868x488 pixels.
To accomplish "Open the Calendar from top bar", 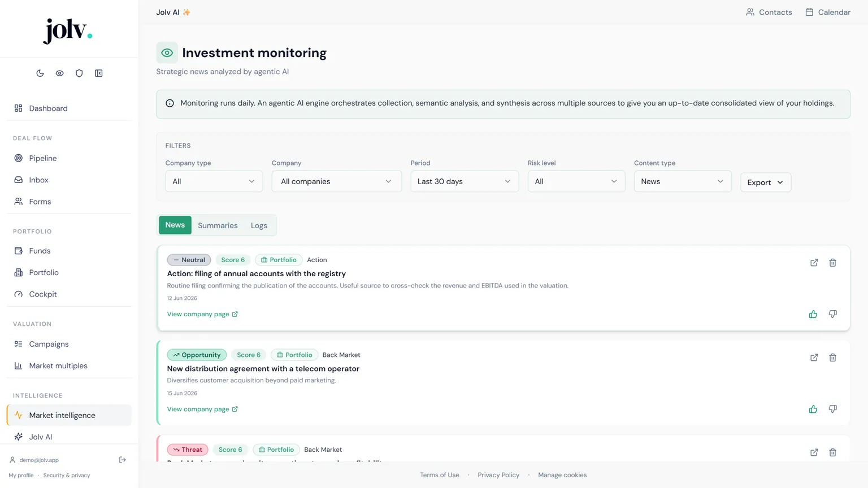I will tap(828, 12).
